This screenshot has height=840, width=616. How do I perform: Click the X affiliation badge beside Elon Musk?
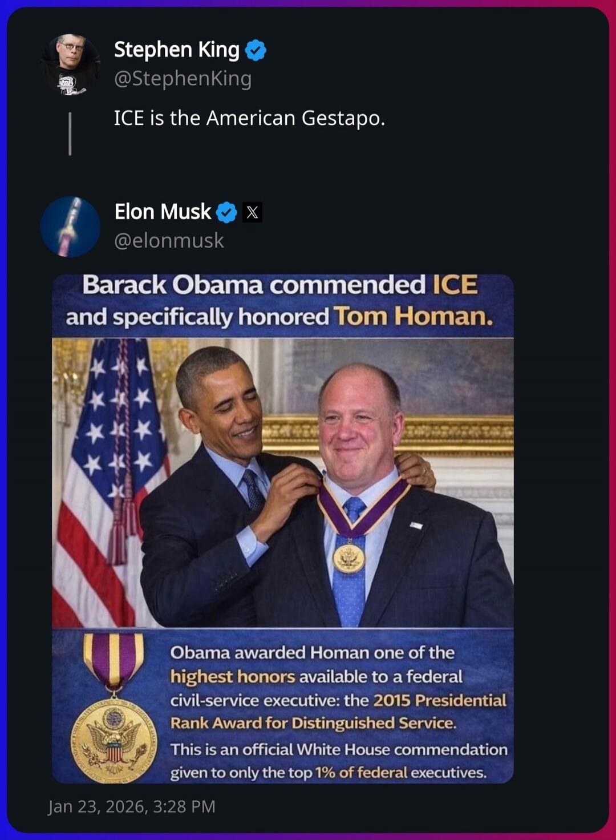pos(251,212)
